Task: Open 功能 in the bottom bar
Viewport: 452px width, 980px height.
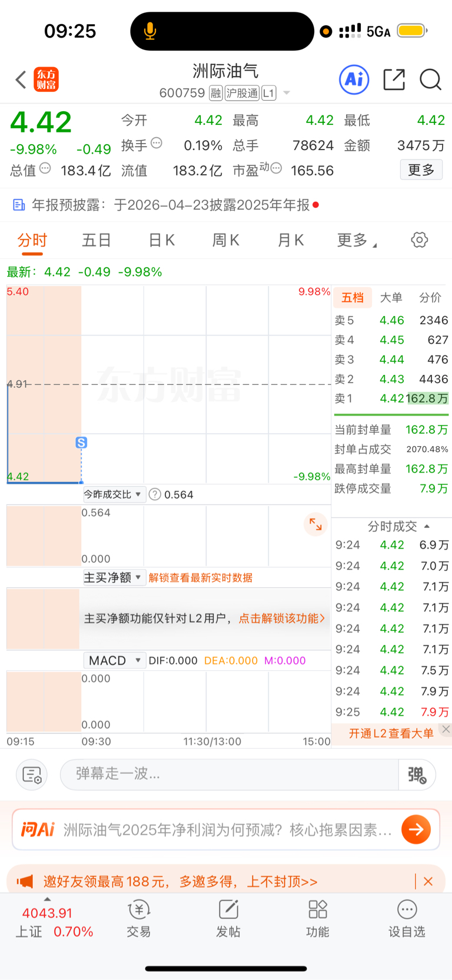Action: [318, 919]
